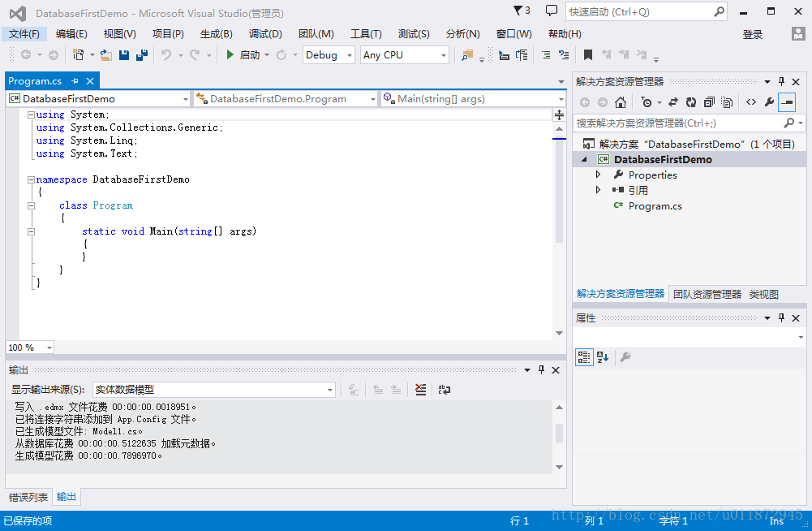Click the Save All toolbar icon
812x531 pixels.
click(x=141, y=55)
